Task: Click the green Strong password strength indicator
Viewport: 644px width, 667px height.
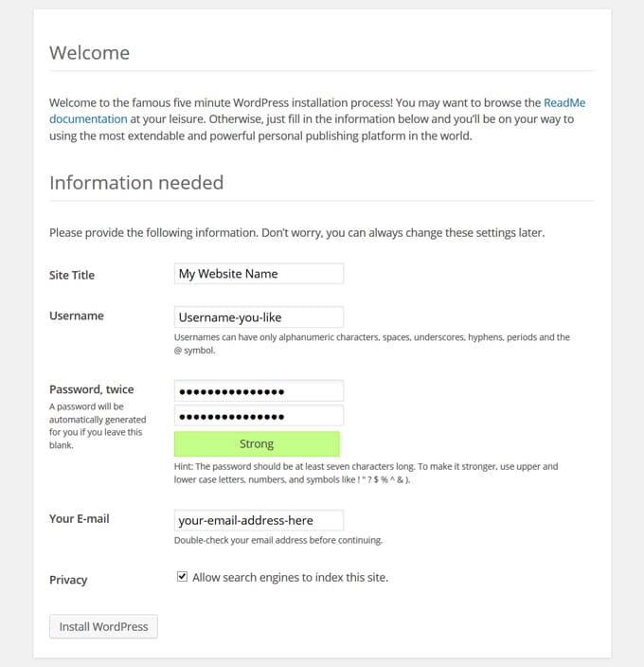Action: tap(257, 443)
